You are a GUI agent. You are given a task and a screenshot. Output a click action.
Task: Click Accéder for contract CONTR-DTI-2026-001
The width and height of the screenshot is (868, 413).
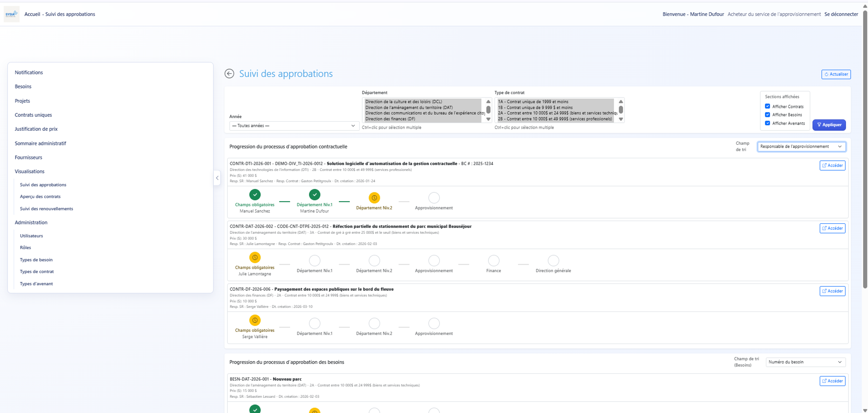click(x=832, y=166)
